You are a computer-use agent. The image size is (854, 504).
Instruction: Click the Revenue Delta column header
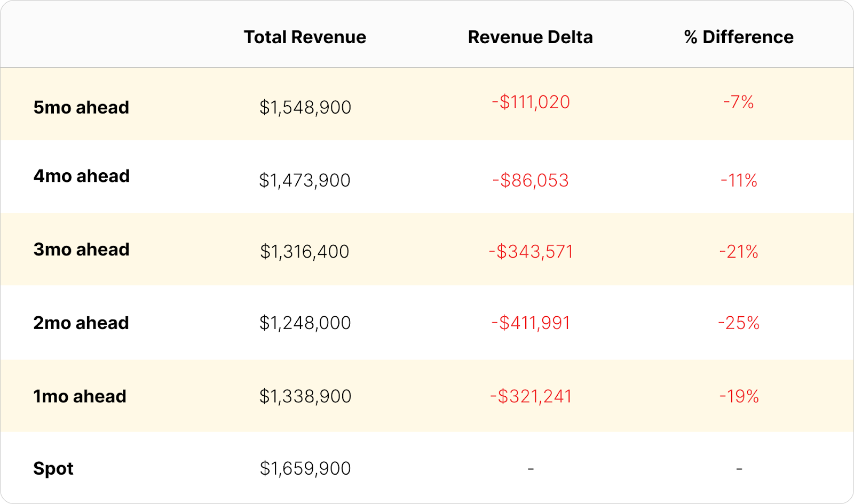(530, 37)
